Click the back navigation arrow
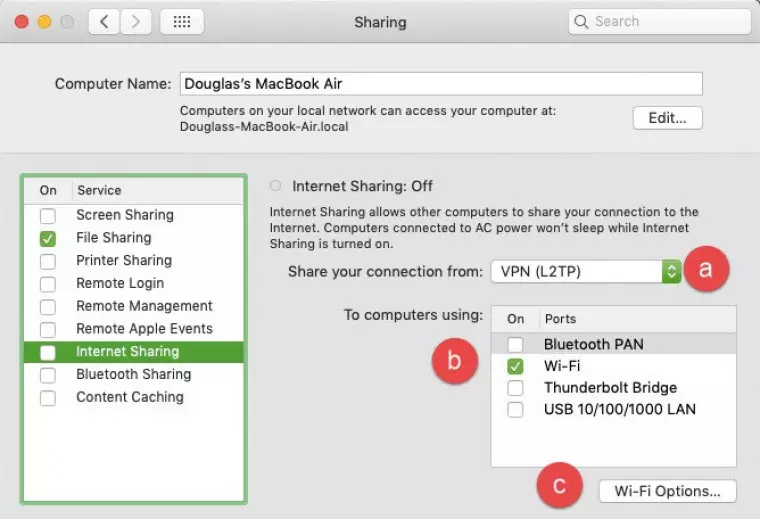This screenshot has width=760, height=519. pyautogui.click(x=106, y=21)
